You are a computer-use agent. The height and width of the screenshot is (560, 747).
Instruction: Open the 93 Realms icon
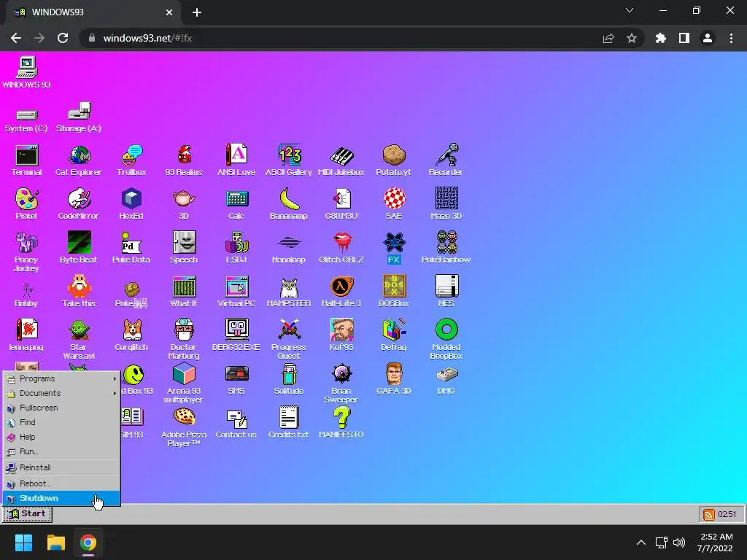click(x=184, y=160)
